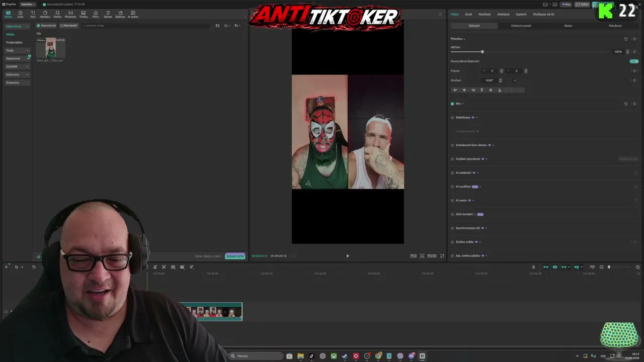
Task: Click the Zahájit střih button
Action: (x=235, y=256)
